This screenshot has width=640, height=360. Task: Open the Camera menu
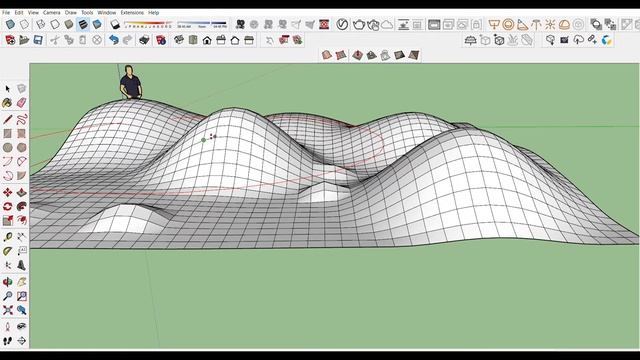51,13
